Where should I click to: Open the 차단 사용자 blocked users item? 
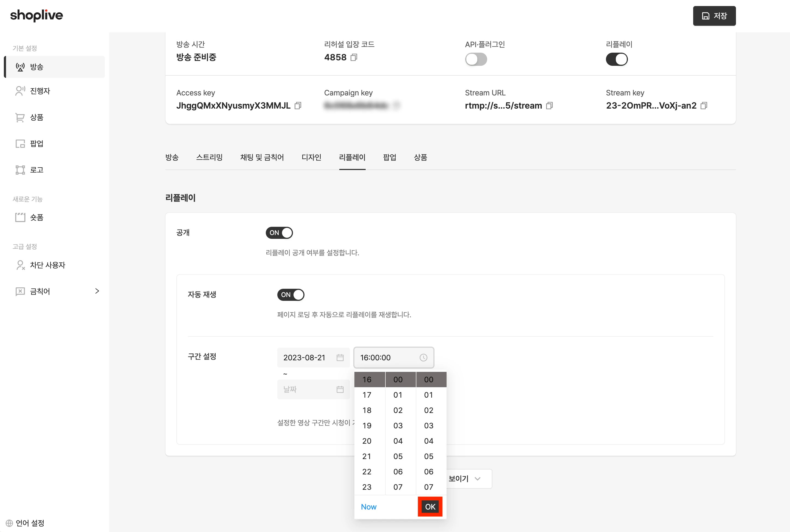click(x=55, y=265)
